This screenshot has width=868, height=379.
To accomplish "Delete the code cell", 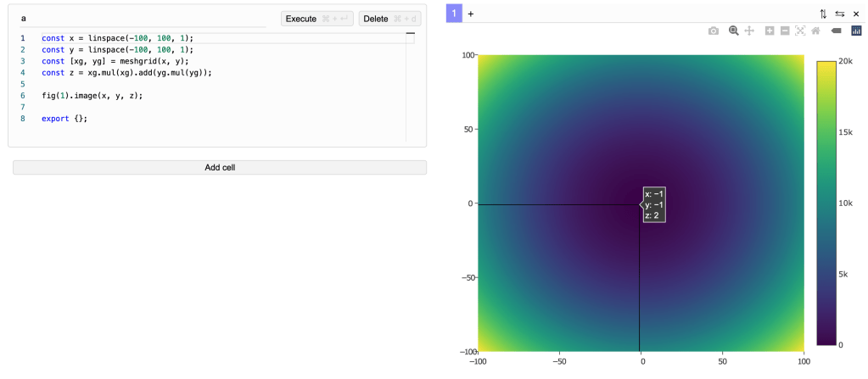I will pos(390,19).
